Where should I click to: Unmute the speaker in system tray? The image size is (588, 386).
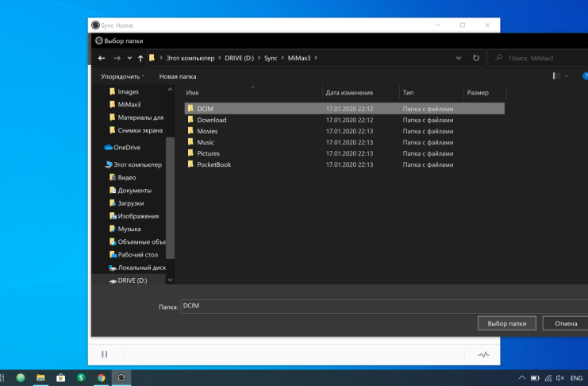(560, 378)
